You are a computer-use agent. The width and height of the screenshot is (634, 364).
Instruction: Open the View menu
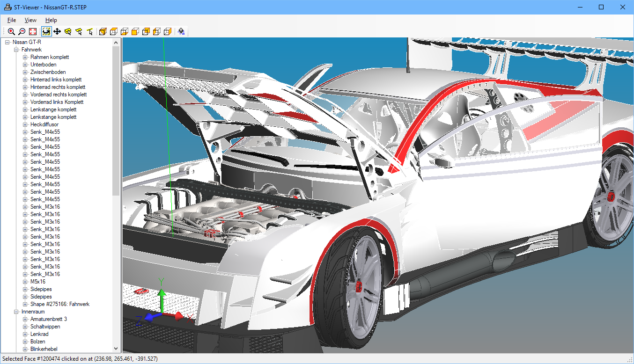pos(30,20)
